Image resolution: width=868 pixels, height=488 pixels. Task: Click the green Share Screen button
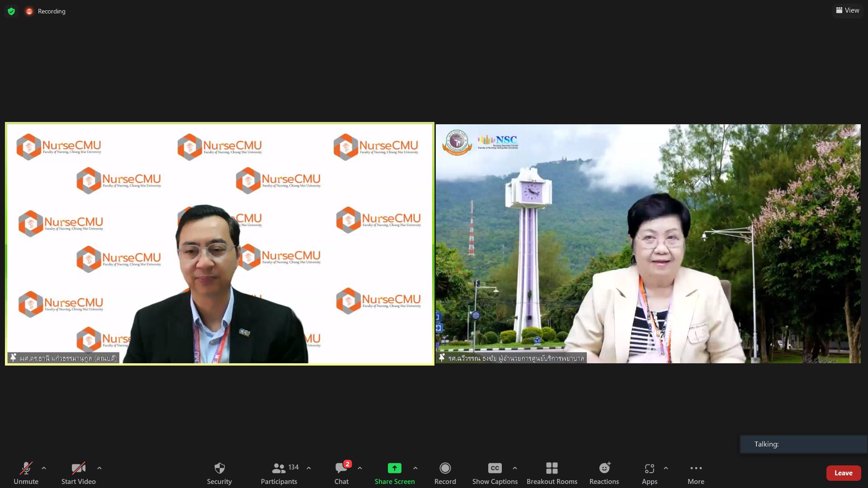pos(395,473)
